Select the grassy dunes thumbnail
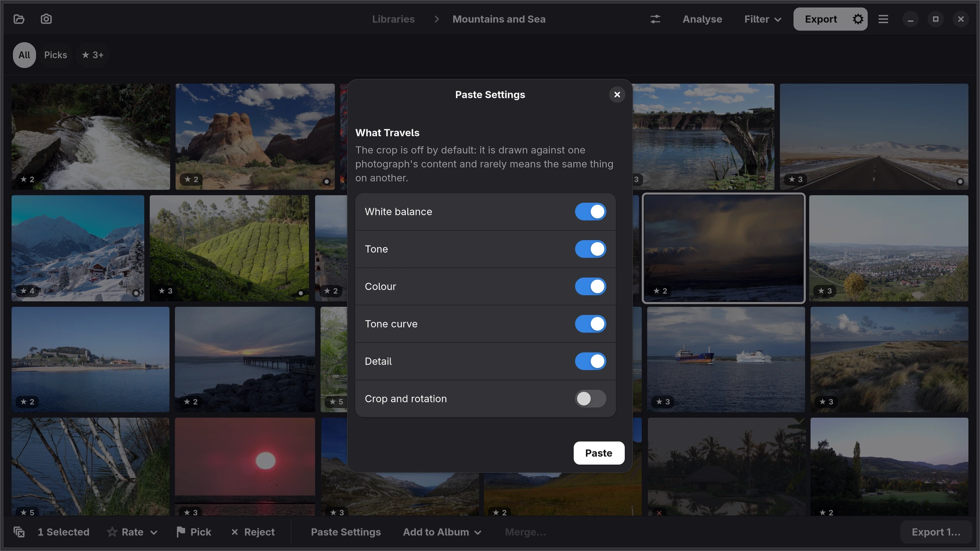The image size is (980, 551). (x=889, y=359)
